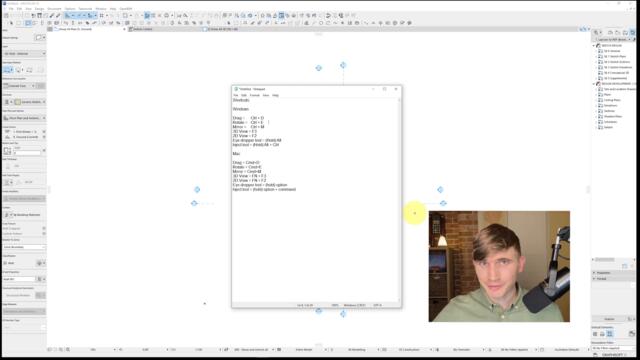Screen dimensions: 640x360
Task: Open Archicad Options menu
Action: 70,9
